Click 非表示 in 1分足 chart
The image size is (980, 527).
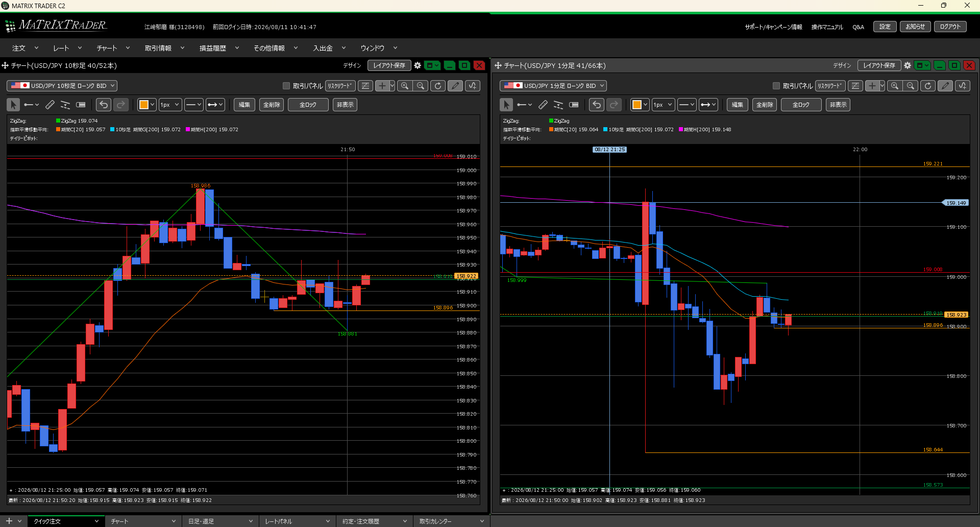pyautogui.click(x=838, y=105)
